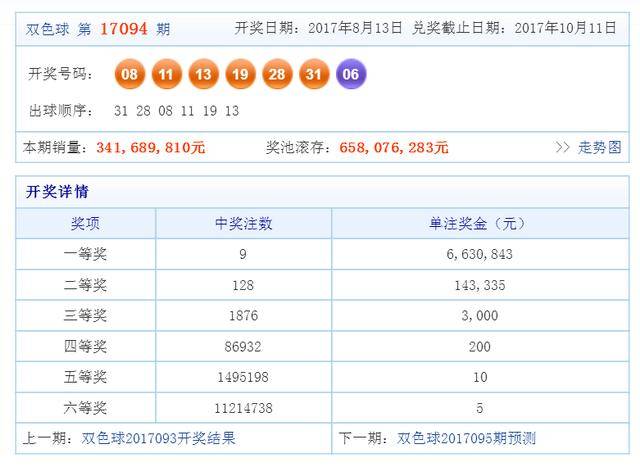Screen dimensions: 640x467
Task: Click the blue ball numbered 06
Action: tap(351, 74)
